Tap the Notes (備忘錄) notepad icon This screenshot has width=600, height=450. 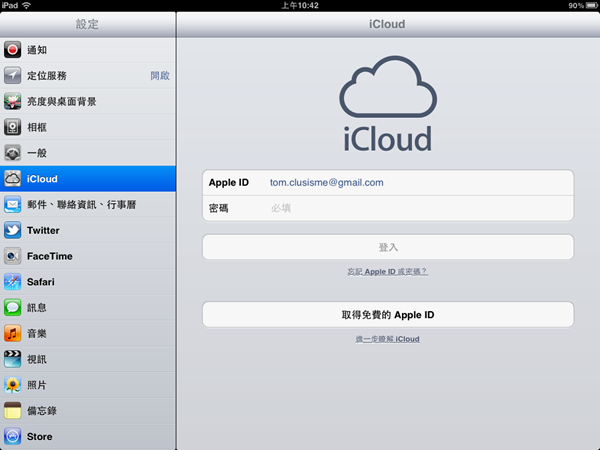(x=12, y=410)
